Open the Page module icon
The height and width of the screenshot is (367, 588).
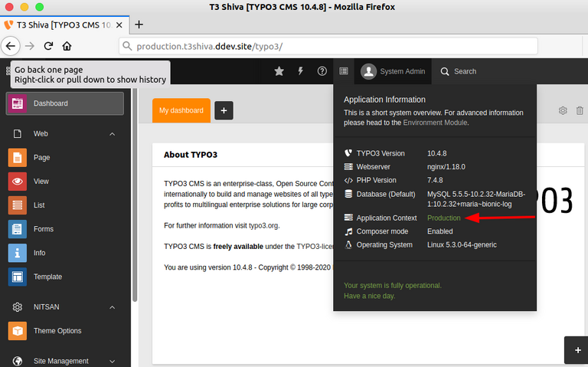(x=18, y=158)
